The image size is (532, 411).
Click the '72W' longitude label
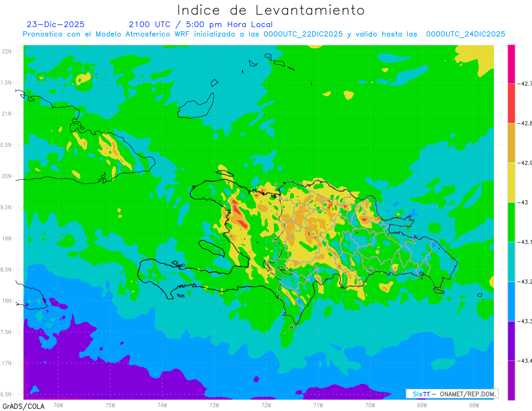click(x=266, y=405)
